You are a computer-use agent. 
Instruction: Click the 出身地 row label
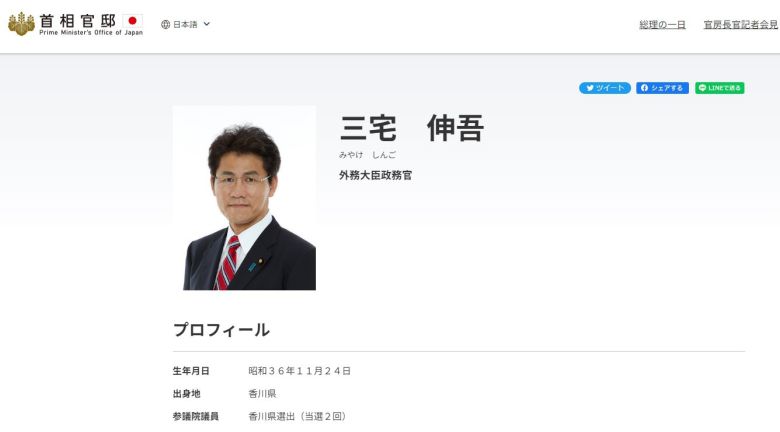coord(186,393)
